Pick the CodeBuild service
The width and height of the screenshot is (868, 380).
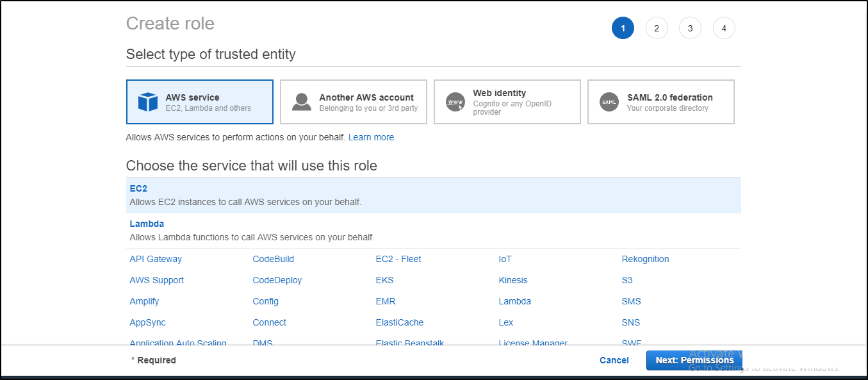coord(274,259)
